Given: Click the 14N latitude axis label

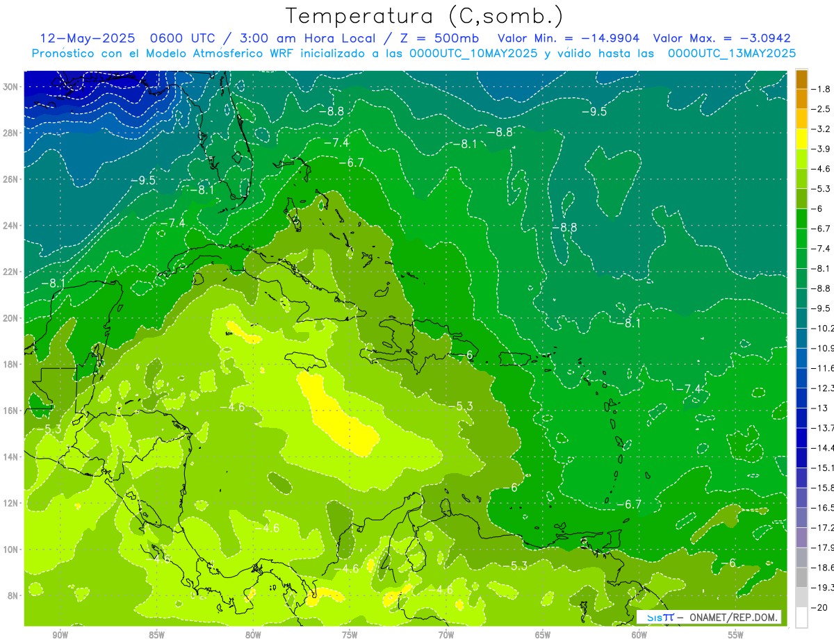Looking at the screenshot, I should tap(12, 457).
